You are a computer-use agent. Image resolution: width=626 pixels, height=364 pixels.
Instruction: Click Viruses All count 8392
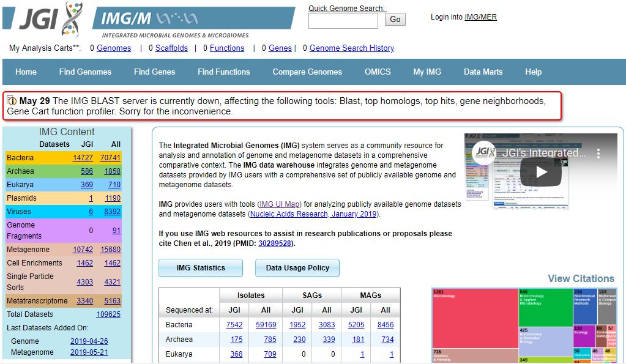pyautogui.click(x=112, y=212)
